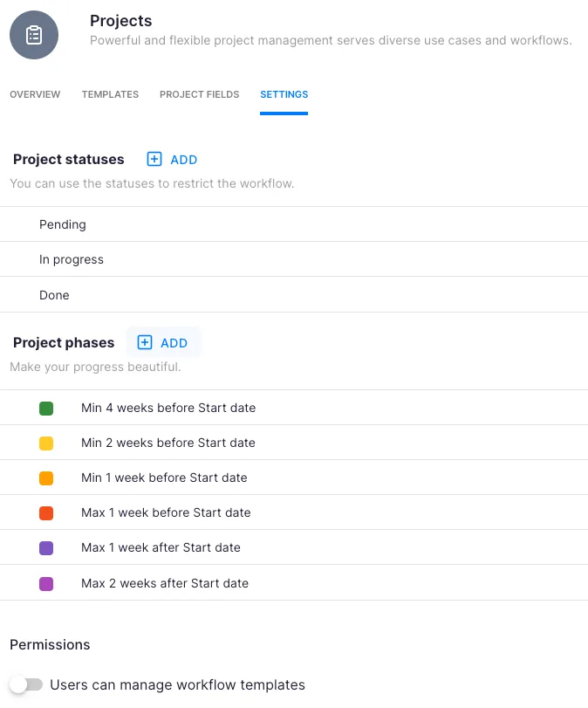Switch to the Overview tab

pos(35,94)
